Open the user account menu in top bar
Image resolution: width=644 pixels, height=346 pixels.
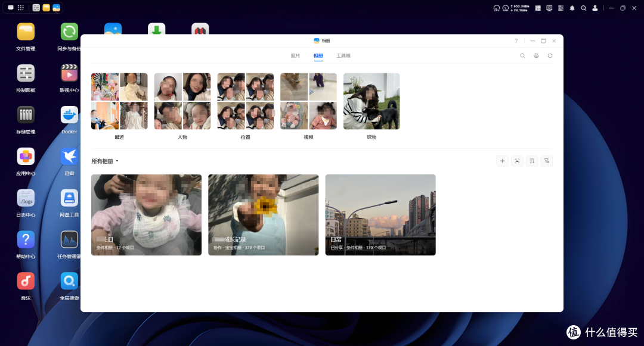click(595, 8)
